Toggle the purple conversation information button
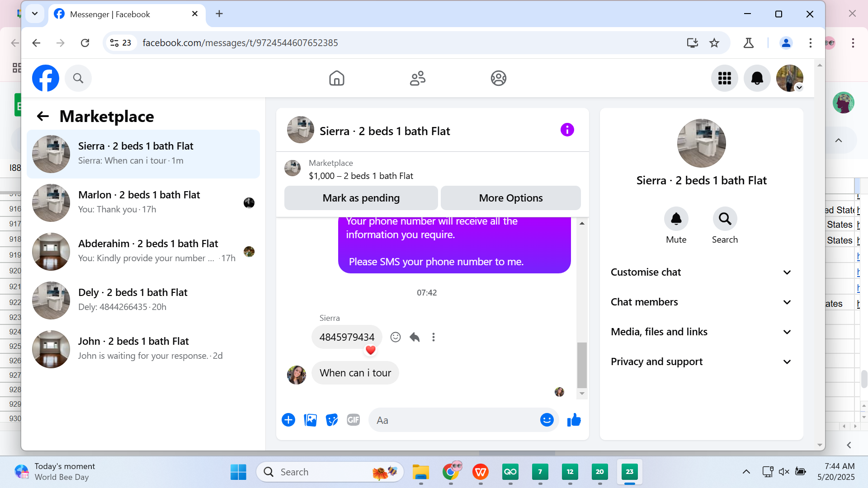Viewport: 868px width, 488px height. click(x=567, y=130)
